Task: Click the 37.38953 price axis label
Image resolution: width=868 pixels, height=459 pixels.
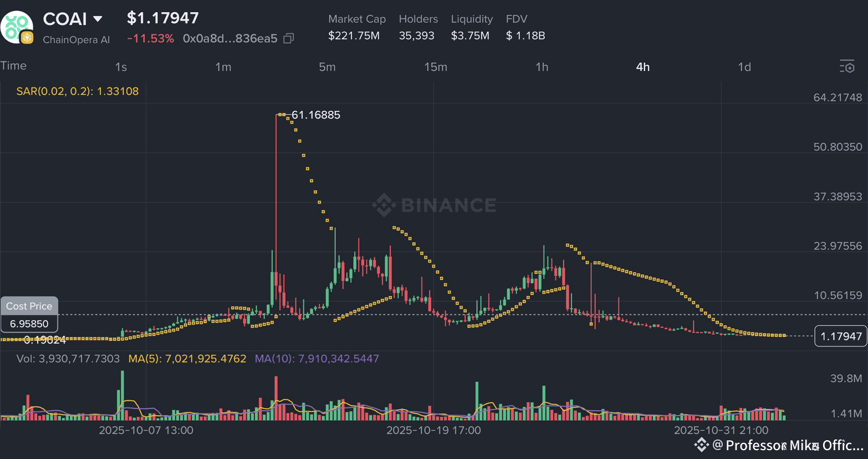Action: tap(838, 197)
